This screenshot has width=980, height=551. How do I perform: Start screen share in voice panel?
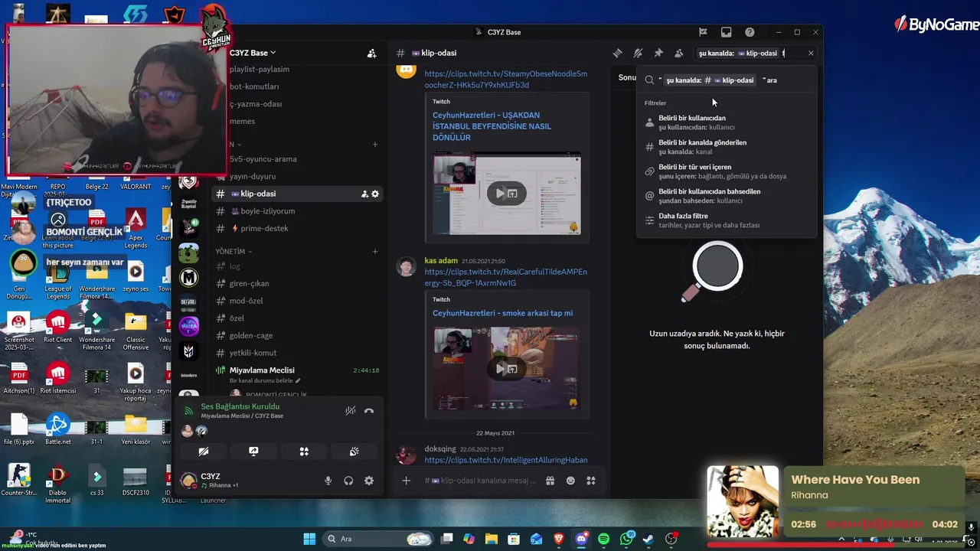(253, 452)
